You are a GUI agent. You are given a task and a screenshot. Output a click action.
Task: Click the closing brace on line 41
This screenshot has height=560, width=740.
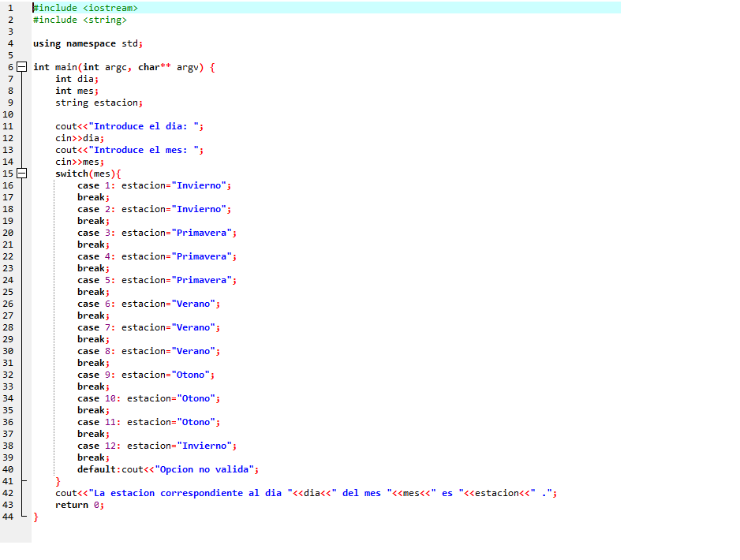[x=58, y=481]
